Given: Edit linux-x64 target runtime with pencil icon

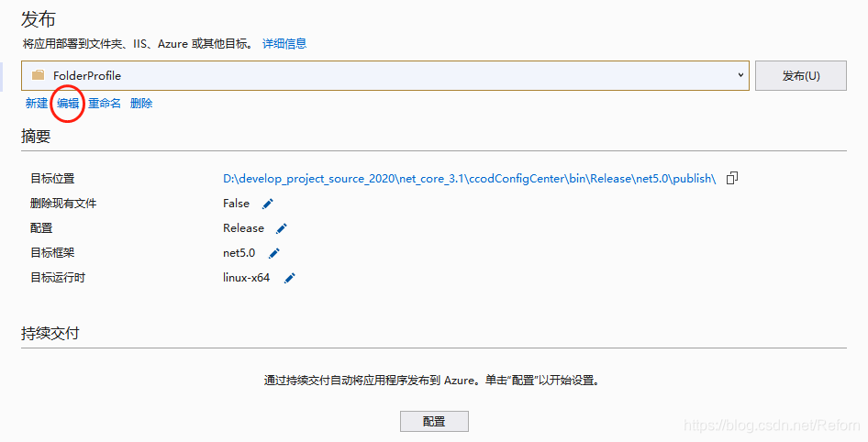Looking at the screenshot, I should pos(290,278).
